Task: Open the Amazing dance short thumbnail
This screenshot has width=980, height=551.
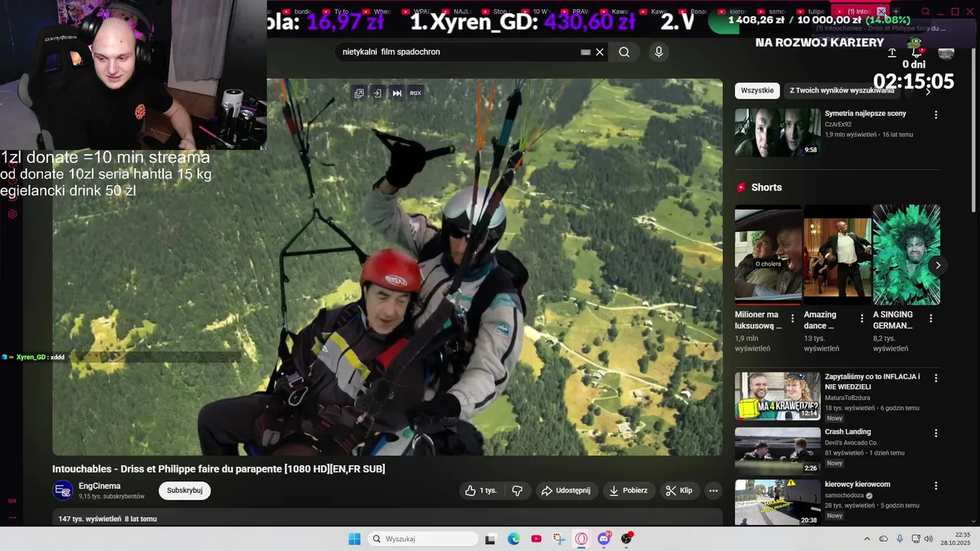Action: tap(838, 254)
